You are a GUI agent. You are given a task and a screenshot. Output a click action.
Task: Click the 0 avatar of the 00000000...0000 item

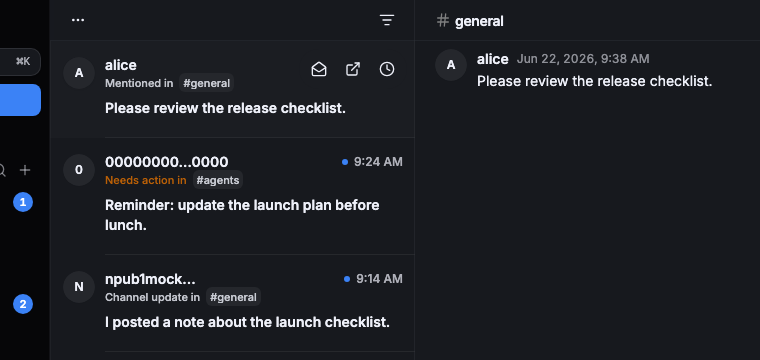79,170
